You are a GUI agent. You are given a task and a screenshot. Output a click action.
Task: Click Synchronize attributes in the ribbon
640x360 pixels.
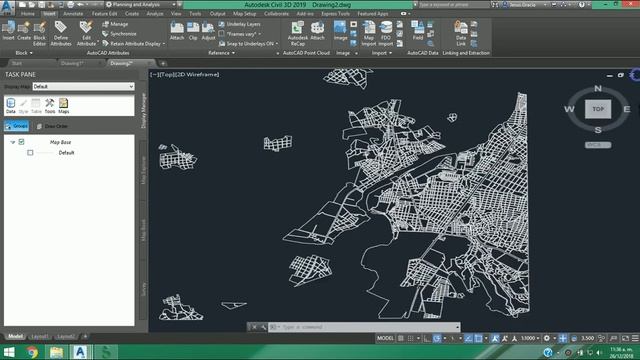(119, 34)
